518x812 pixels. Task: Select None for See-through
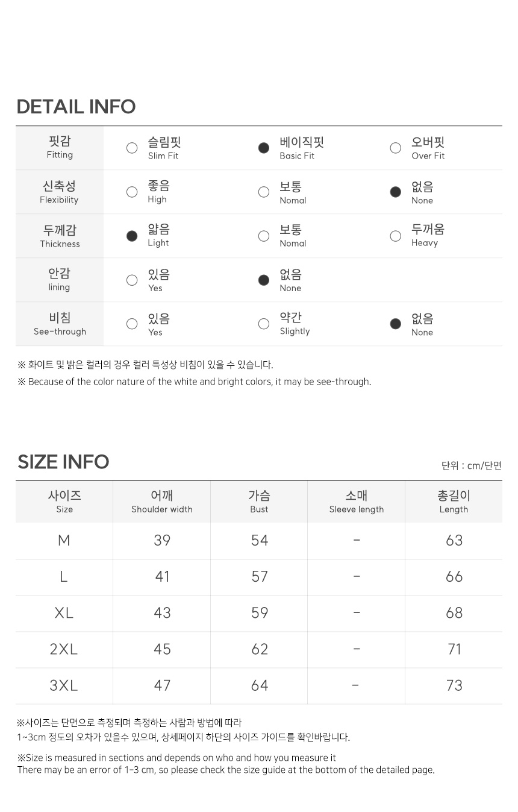pyautogui.click(x=395, y=324)
